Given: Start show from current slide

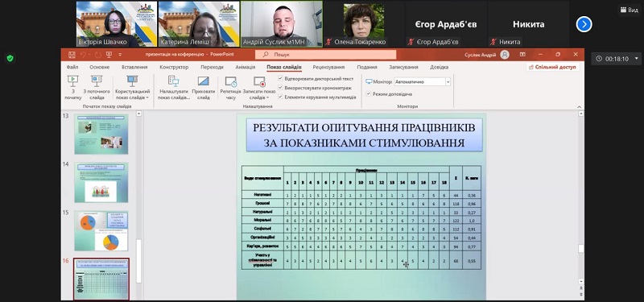Looking at the screenshot, I should point(97,81).
